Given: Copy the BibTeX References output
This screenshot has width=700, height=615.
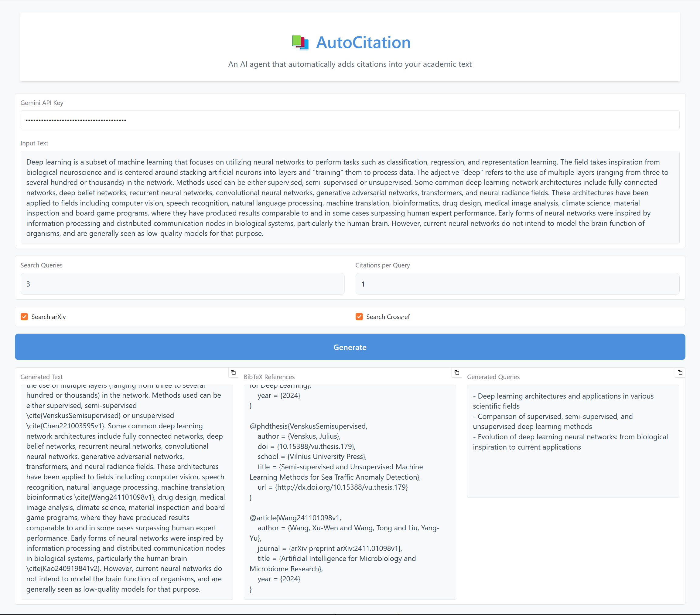Looking at the screenshot, I should [456, 373].
